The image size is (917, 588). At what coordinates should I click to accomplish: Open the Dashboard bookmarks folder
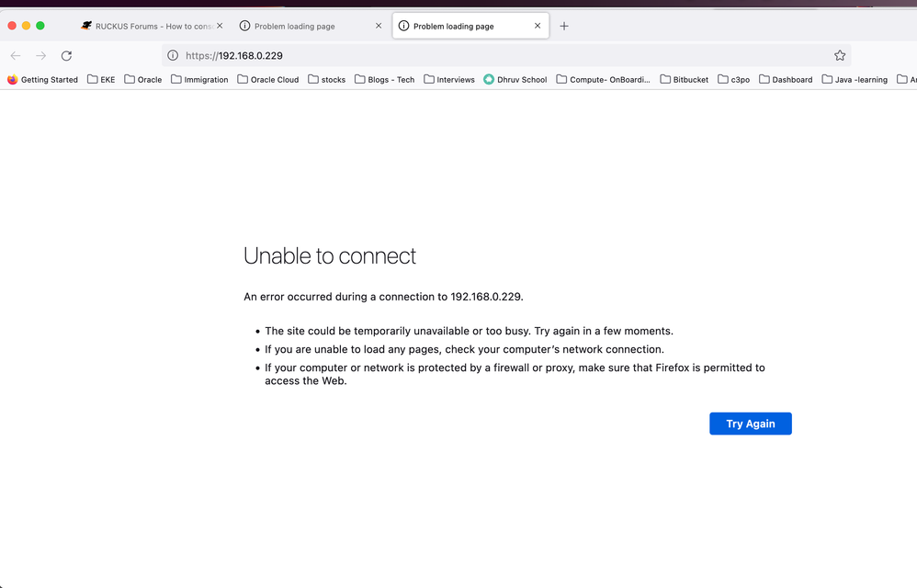click(785, 80)
